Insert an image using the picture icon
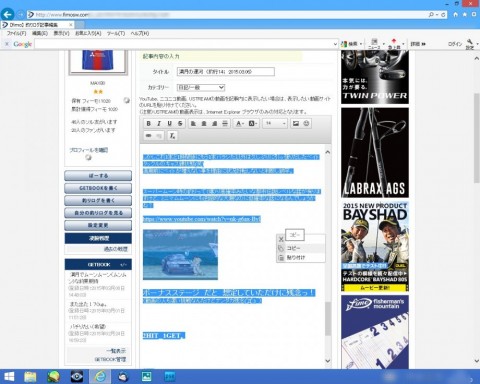 click(x=296, y=123)
